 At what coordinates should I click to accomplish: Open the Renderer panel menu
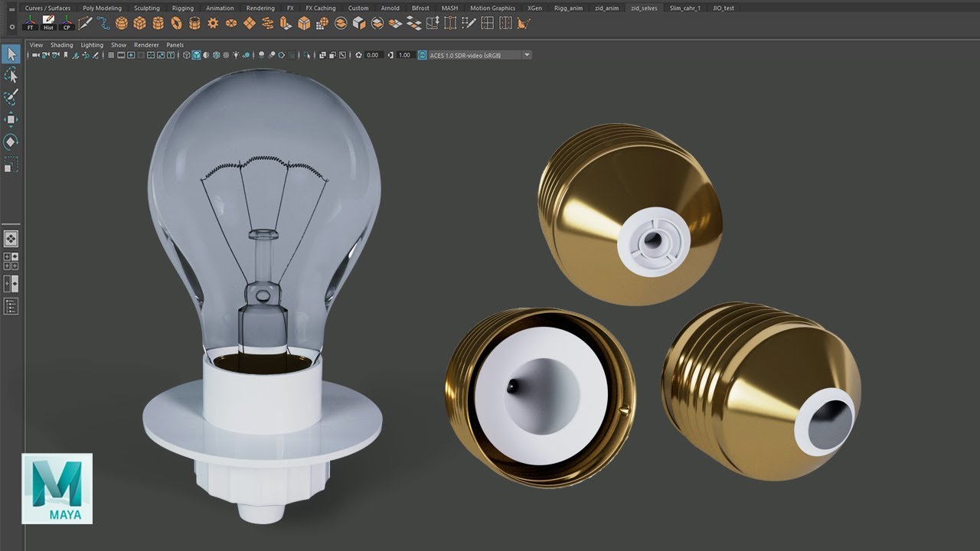pyautogui.click(x=146, y=45)
